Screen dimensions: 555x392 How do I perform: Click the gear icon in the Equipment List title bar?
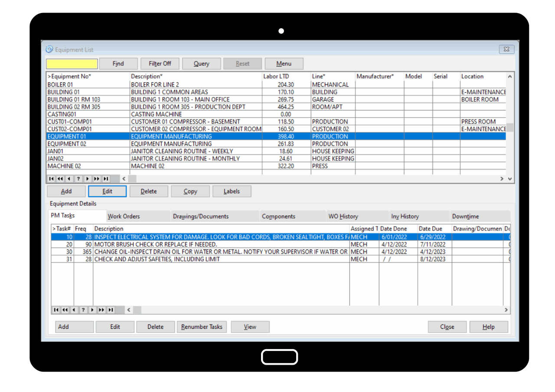click(49, 49)
